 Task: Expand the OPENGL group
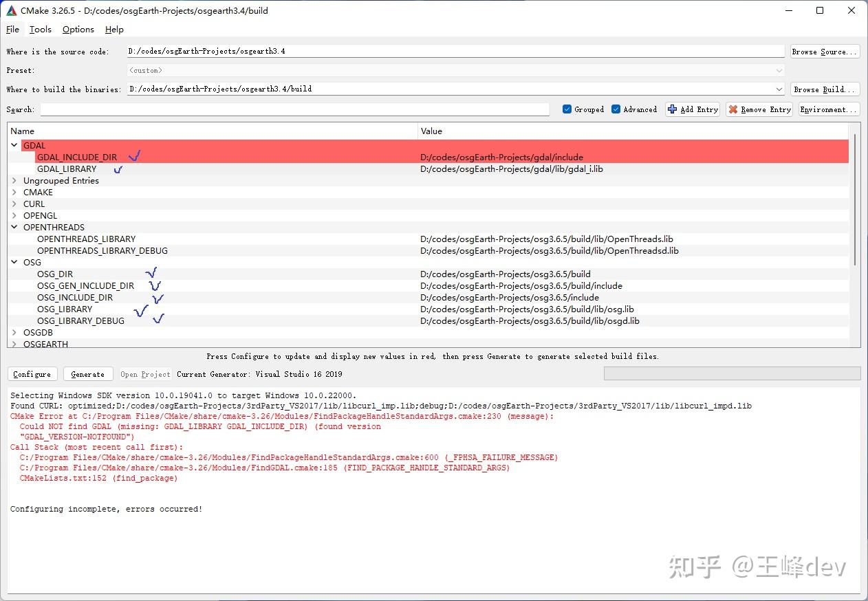click(14, 215)
